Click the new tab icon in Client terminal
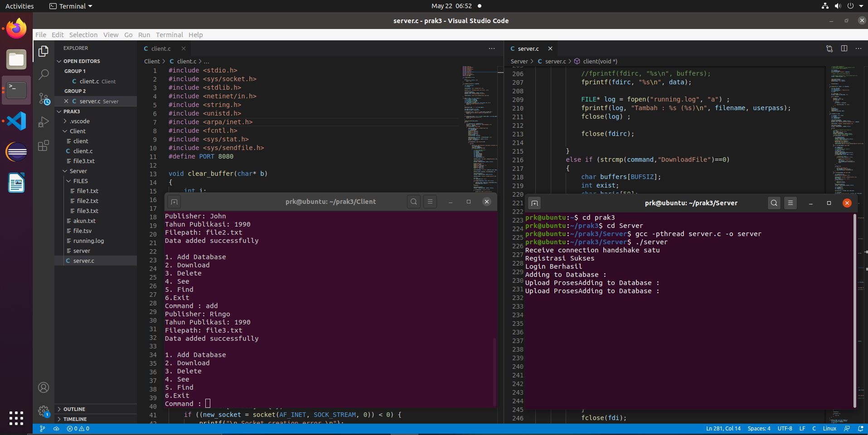Viewport: 868px width, 435px height. (174, 202)
